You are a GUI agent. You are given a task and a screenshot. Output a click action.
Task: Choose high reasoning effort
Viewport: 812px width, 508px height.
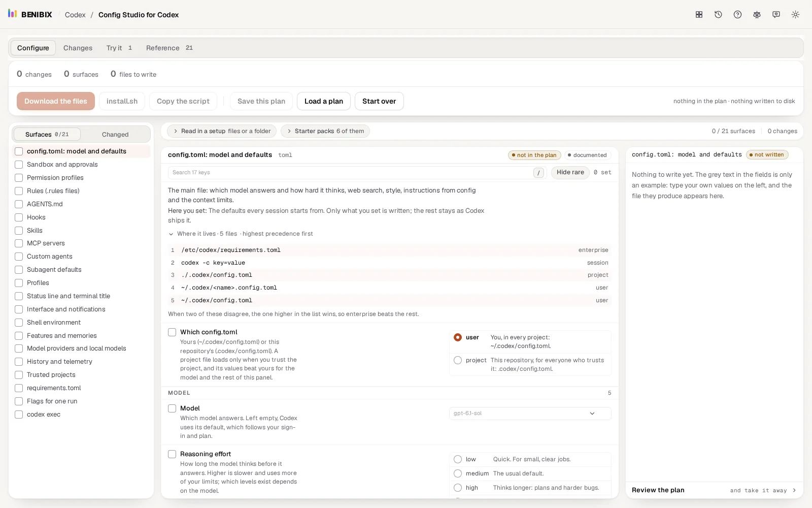pos(458,488)
